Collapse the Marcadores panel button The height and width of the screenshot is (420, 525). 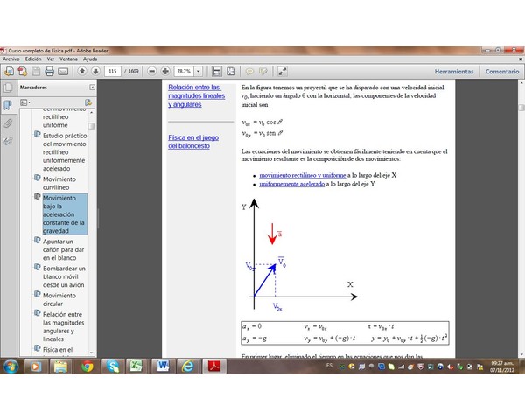(x=92, y=87)
